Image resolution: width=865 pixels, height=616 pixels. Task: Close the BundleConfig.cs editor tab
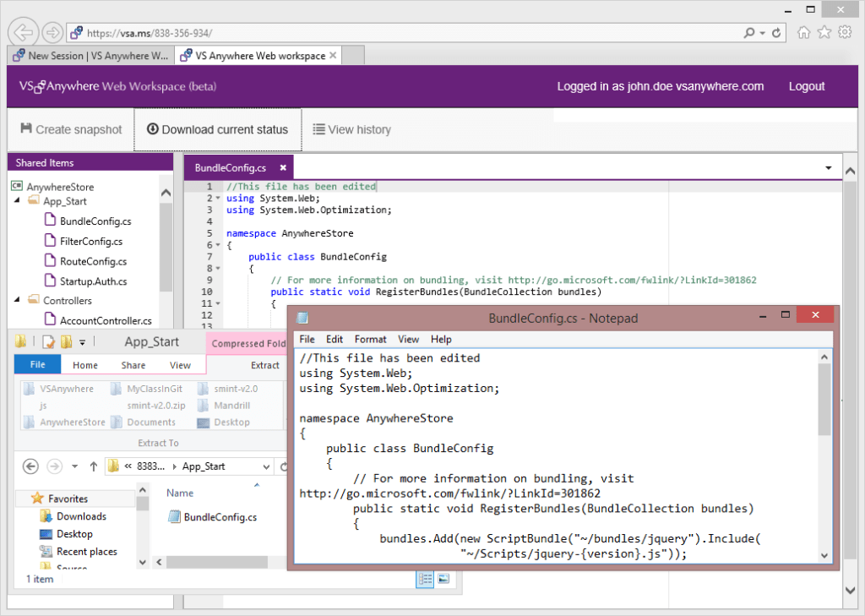(284, 168)
